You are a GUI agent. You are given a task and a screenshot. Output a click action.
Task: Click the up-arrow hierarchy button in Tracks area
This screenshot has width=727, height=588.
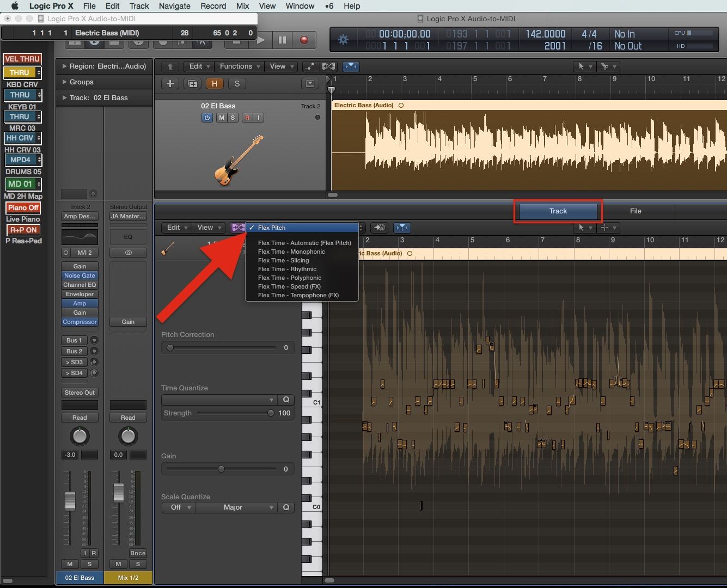coord(170,66)
